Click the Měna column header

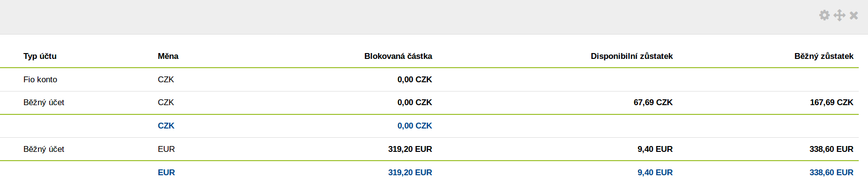(x=168, y=56)
